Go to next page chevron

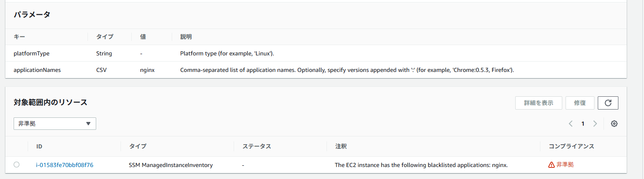pos(595,124)
